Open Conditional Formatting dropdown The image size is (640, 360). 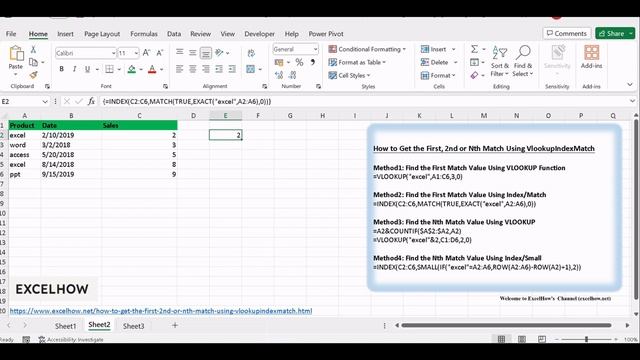[x=367, y=49]
